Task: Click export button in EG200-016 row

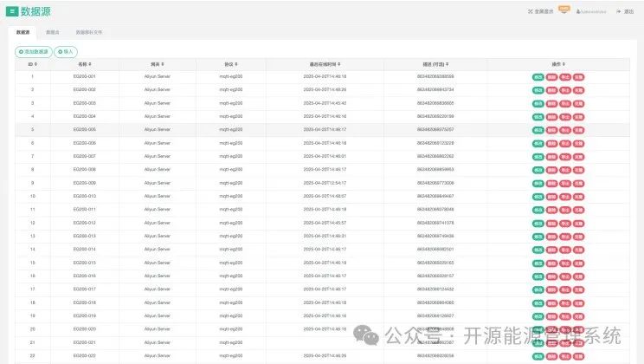Action: (x=565, y=276)
